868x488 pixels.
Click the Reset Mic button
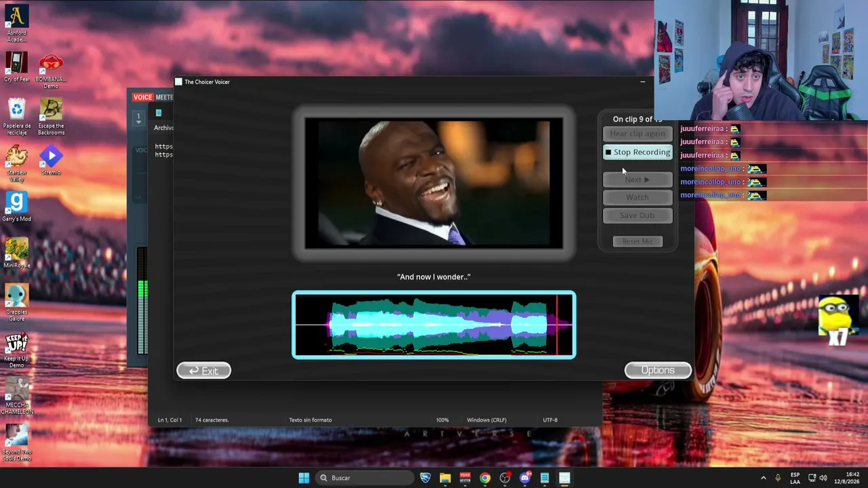pyautogui.click(x=637, y=241)
